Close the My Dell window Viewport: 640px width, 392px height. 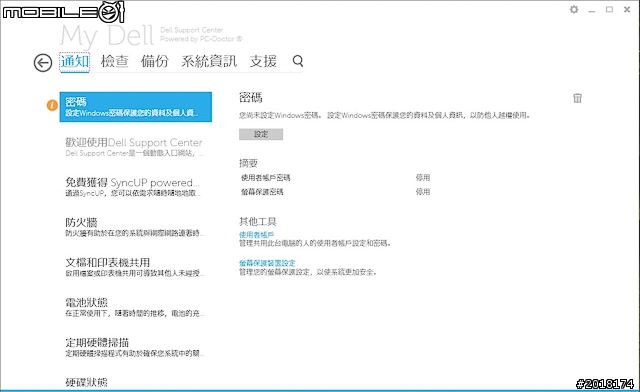tap(627, 9)
